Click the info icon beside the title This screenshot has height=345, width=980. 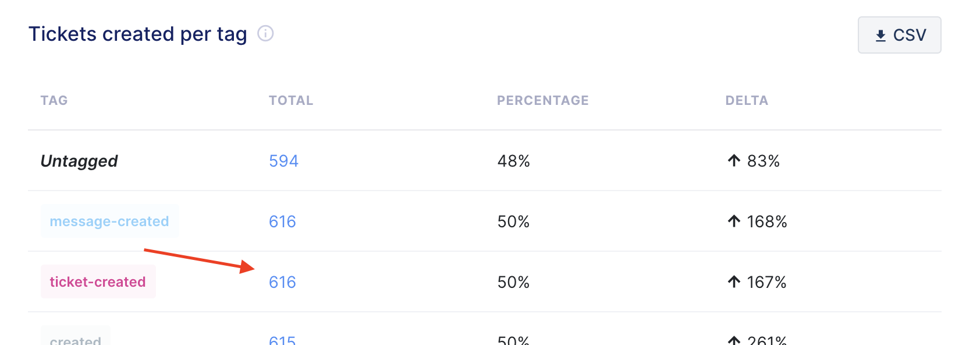pyautogui.click(x=265, y=34)
